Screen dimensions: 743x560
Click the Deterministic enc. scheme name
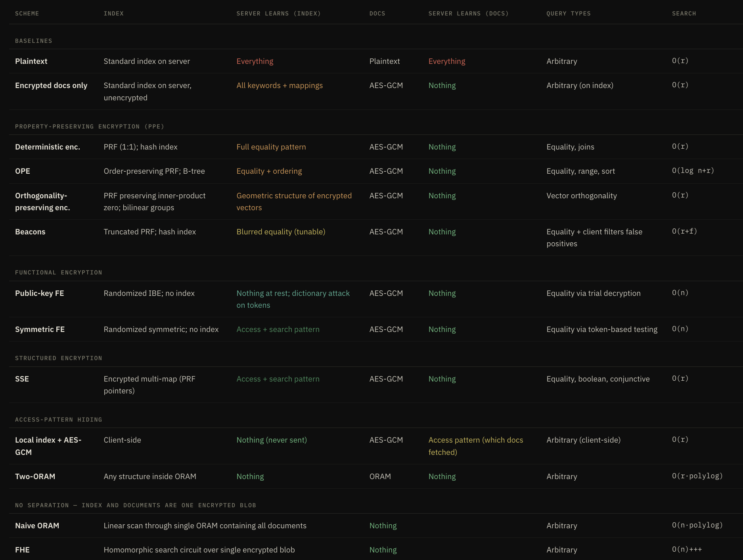(x=48, y=147)
